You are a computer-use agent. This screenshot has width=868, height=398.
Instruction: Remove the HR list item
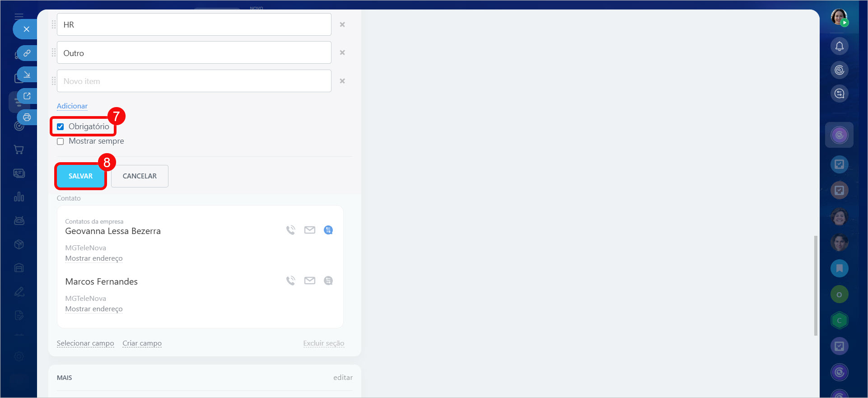click(x=342, y=25)
